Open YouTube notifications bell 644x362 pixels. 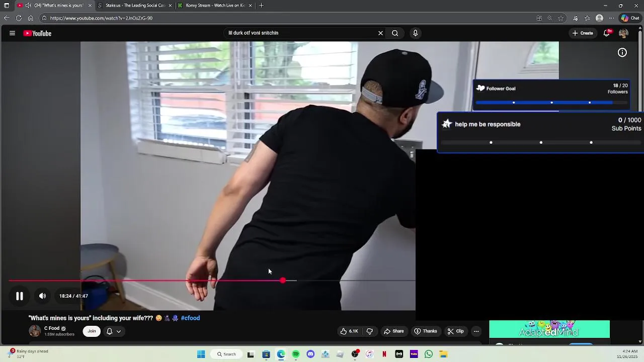click(607, 33)
